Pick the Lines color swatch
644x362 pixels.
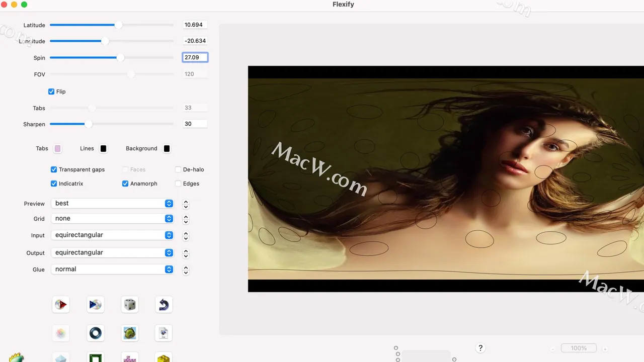click(x=103, y=148)
